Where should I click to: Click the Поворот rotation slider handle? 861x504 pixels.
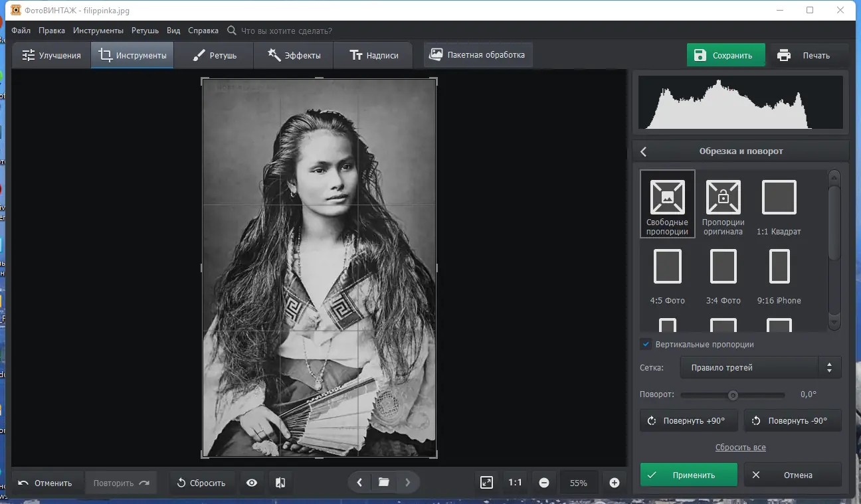point(733,395)
